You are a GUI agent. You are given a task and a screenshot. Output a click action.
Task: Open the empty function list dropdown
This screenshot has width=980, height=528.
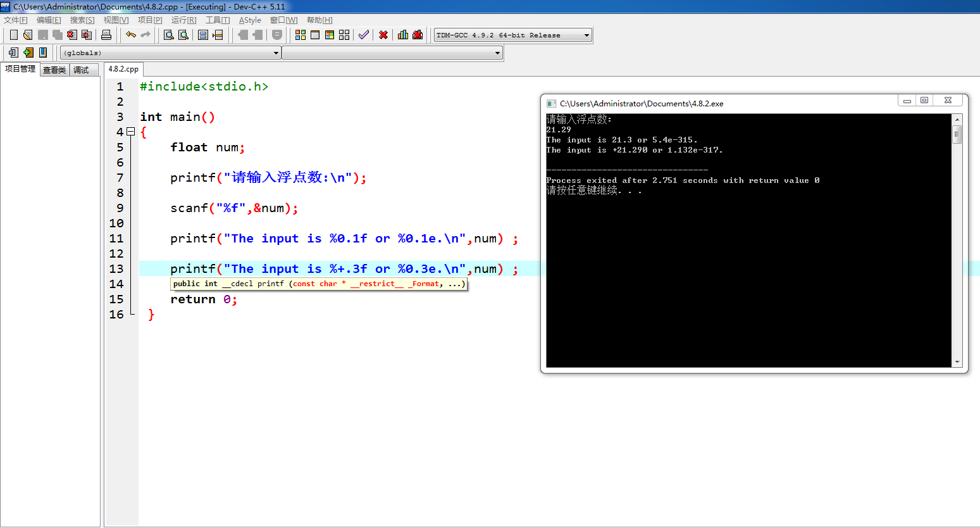(x=392, y=53)
